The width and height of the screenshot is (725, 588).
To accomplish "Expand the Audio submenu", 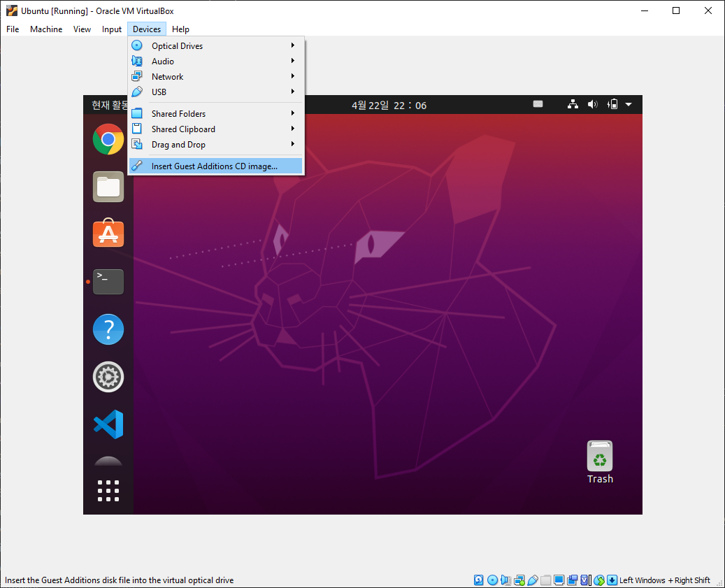I will pos(215,61).
